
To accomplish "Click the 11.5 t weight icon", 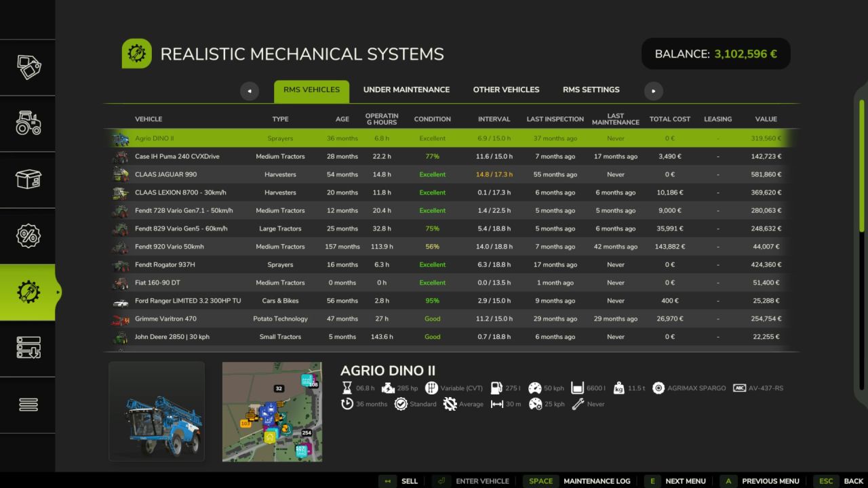I will [618, 388].
